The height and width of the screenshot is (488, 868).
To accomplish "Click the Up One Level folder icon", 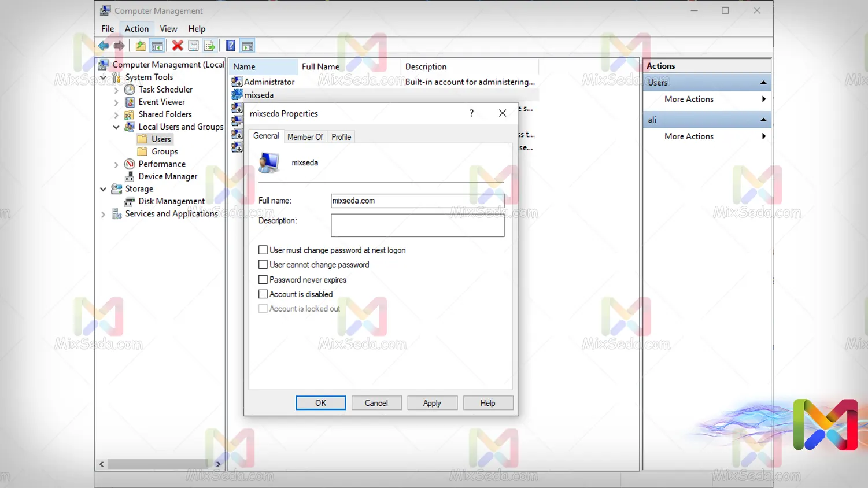I will click(x=141, y=46).
